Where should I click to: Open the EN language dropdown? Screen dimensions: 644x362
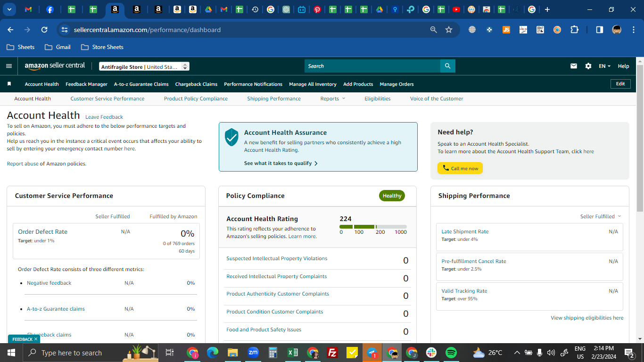[604, 66]
